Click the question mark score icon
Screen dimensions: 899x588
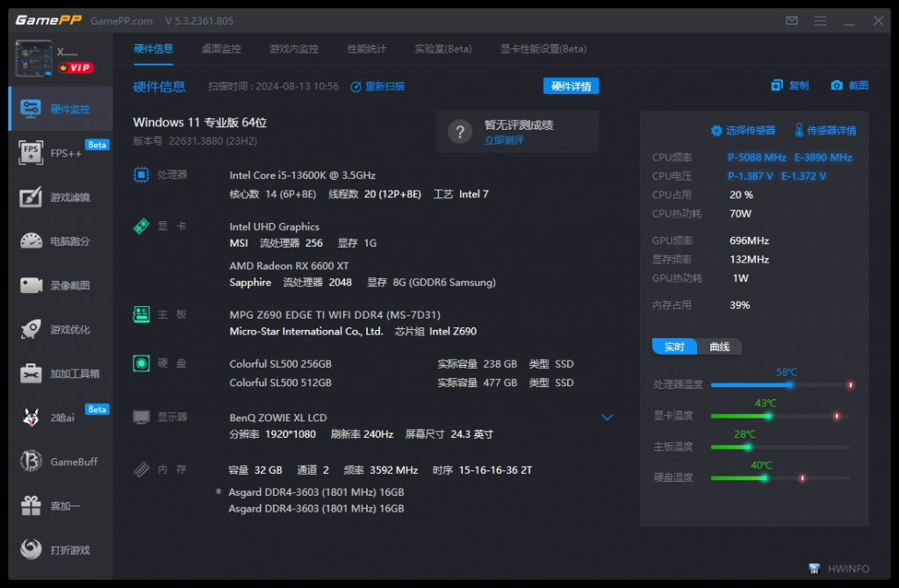point(460,133)
